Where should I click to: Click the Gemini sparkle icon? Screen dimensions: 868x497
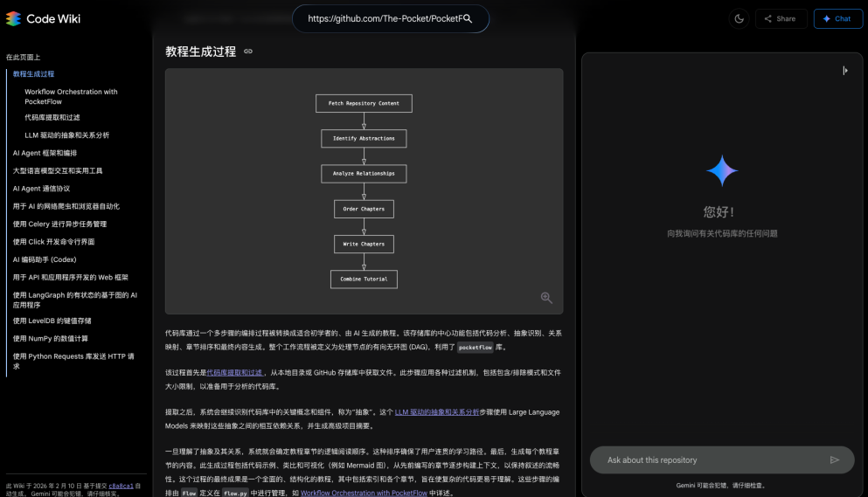pos(722,171)
